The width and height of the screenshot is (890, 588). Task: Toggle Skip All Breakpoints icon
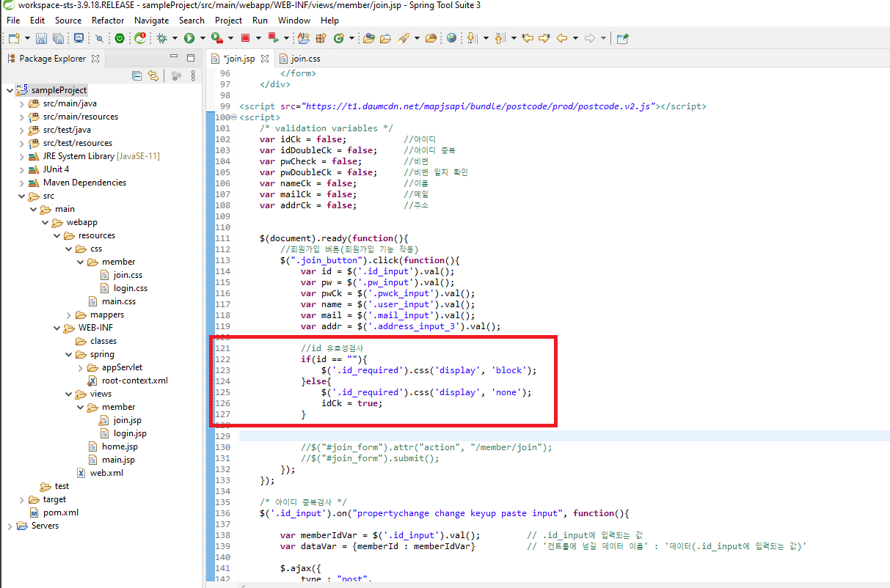[x=99, y=38]
